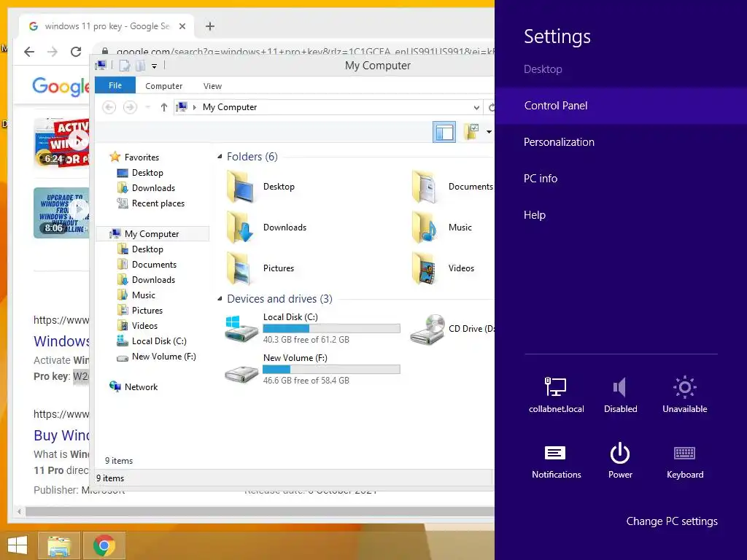Select New Volume (F:) in tree
Image resolution: width=747 pixels, height=560 pixels.
click(156, 356)
